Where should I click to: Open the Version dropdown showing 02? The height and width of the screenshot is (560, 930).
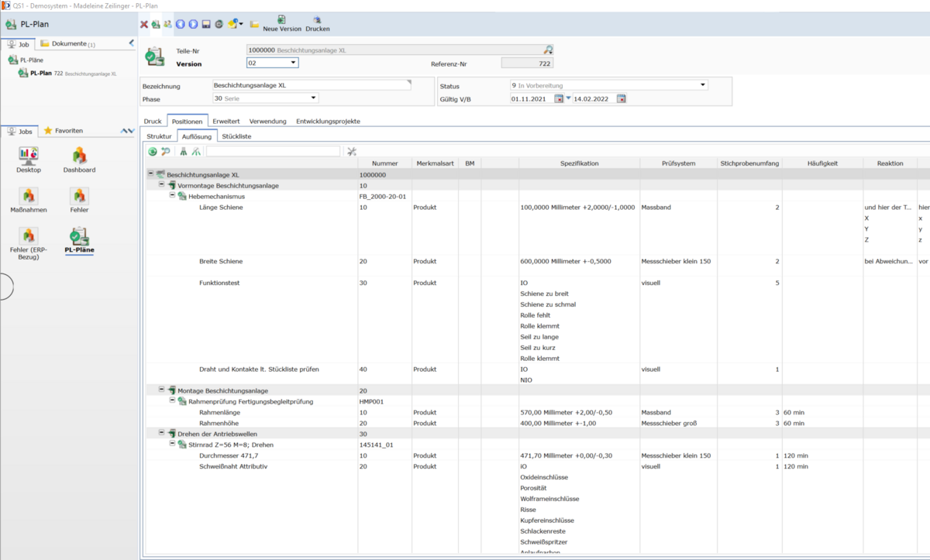click(x=293, y=63)
